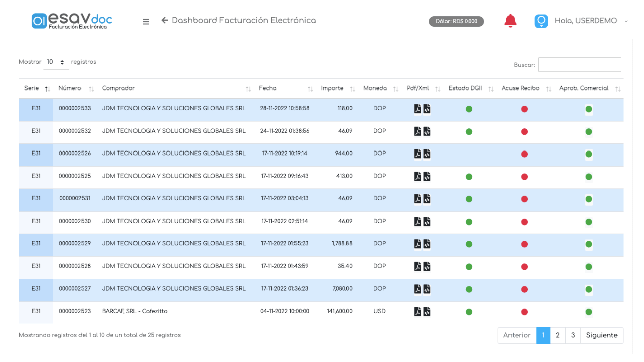Focus the Buscar search field
The width and height of the screenshot is (644, 362).
(x=579, y=65)
